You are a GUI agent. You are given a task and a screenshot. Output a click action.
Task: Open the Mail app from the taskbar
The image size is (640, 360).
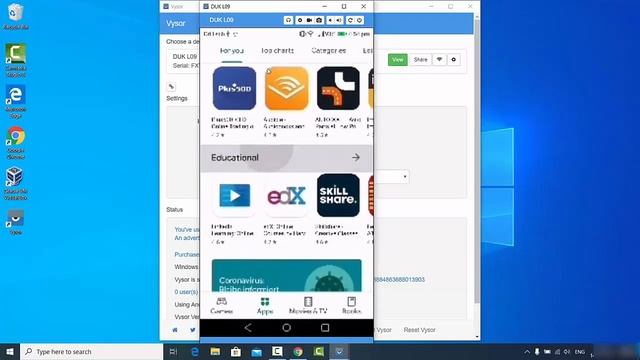tap(256, 352)
